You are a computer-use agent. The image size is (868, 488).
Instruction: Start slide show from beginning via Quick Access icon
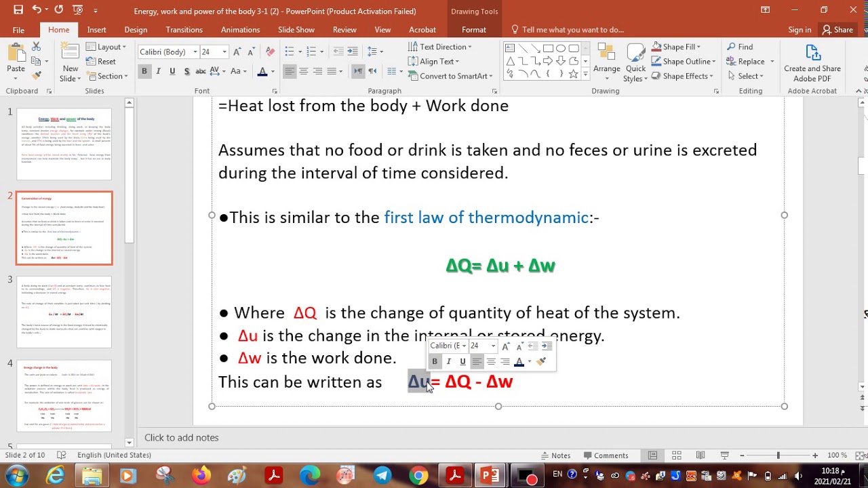click(77, 10)
